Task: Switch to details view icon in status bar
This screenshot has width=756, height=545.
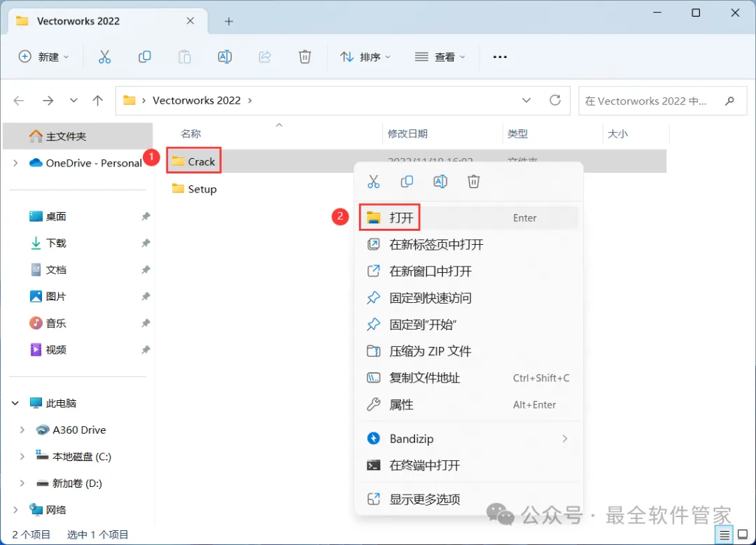Action: (x=724, y=535)
